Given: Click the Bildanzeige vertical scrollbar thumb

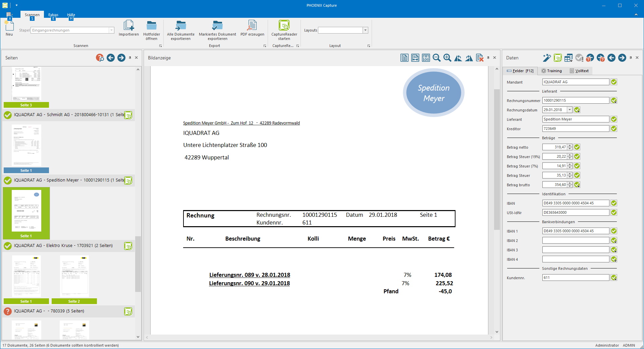Looking at the screenshot, I should [497, 159].
